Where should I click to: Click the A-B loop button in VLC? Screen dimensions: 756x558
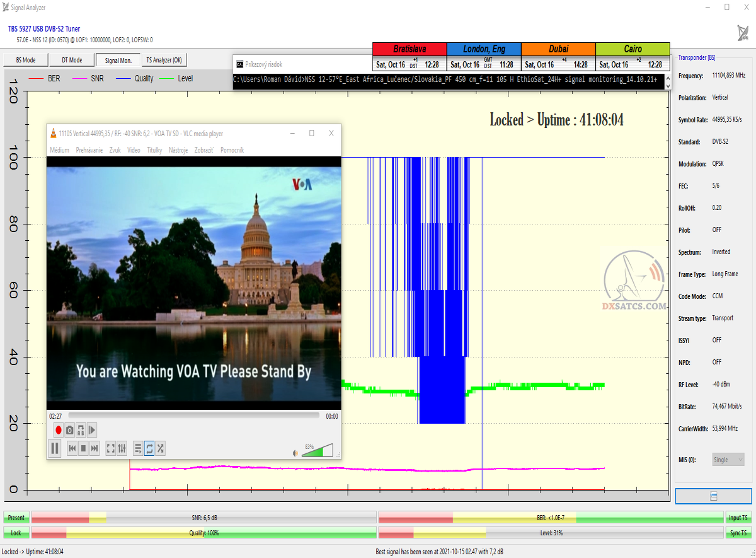tap(81, 430)
